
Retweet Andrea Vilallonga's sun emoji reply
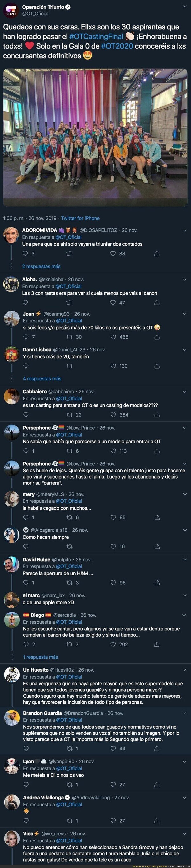(70, 820)
